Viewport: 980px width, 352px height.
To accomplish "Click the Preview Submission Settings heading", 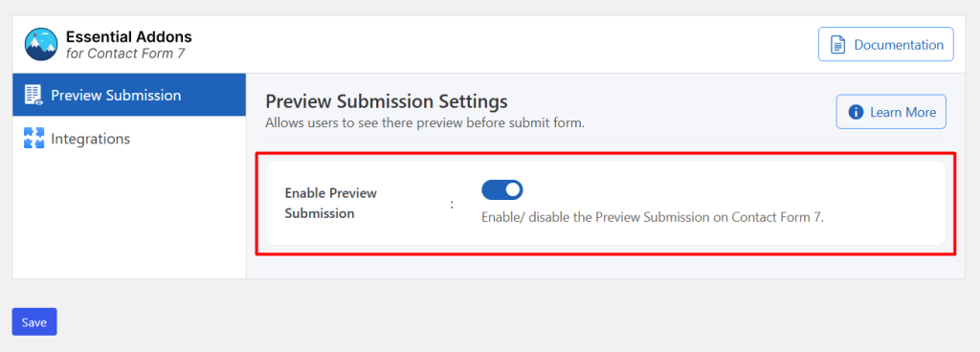I will pyautogui.click(x=387, y=100).
